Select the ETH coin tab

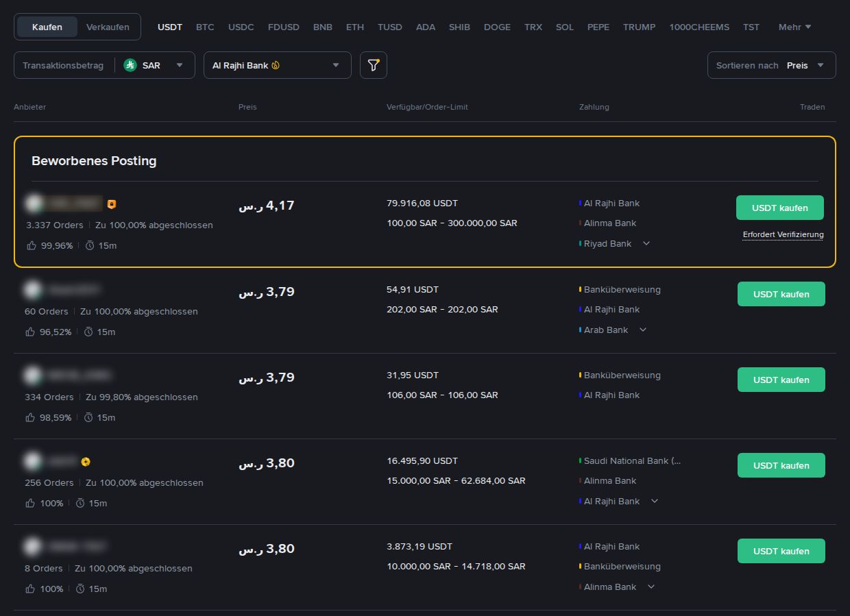pos(355,27)
